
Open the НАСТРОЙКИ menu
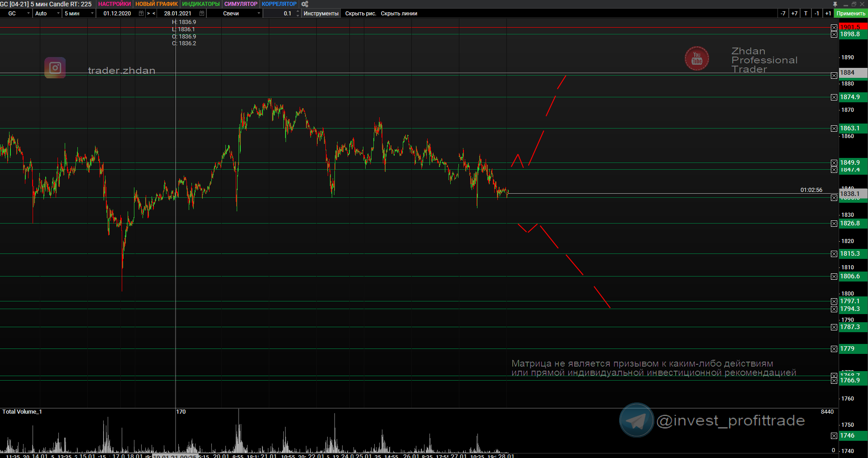pyautogui.click(x=114, y=4)
